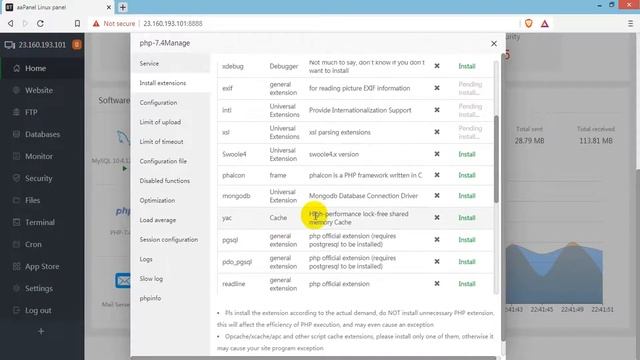Install the xdebug extension

[467, 66]
